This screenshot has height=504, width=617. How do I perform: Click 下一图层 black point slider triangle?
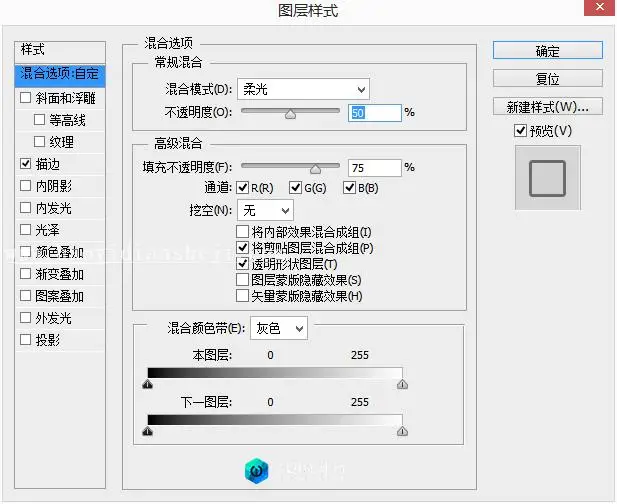(148, 431)
